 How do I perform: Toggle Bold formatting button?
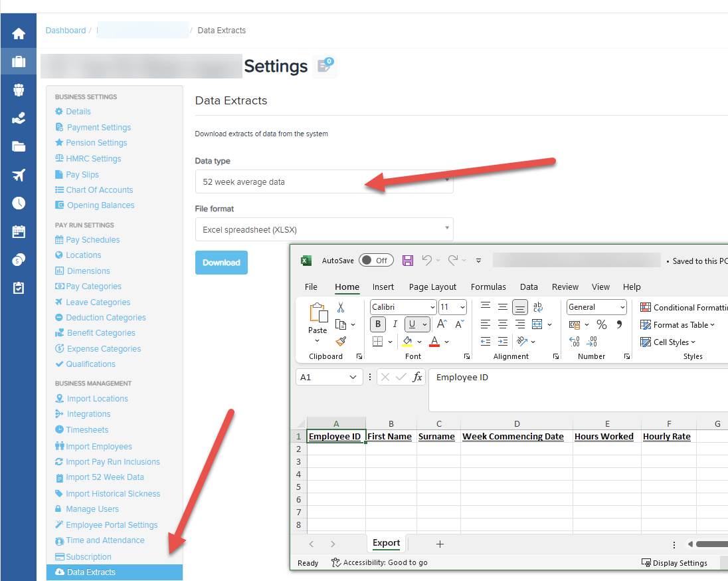pos(379,324)
